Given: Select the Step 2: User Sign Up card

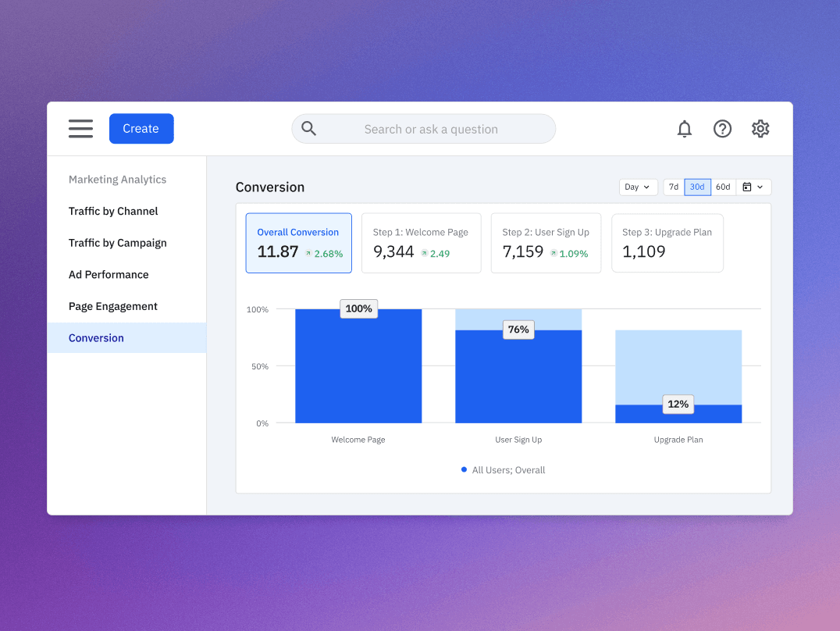Looking at the screenshot, I should 546,243.
